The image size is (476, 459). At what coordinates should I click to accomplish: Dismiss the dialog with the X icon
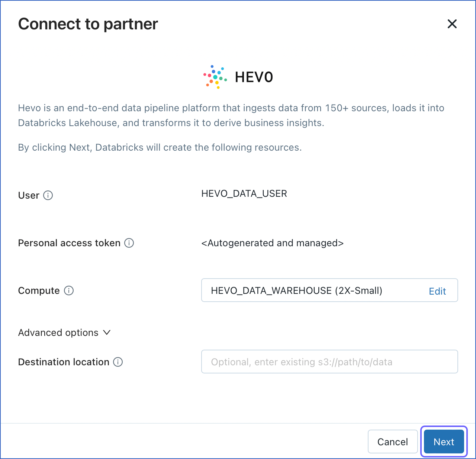click(452, 24)
